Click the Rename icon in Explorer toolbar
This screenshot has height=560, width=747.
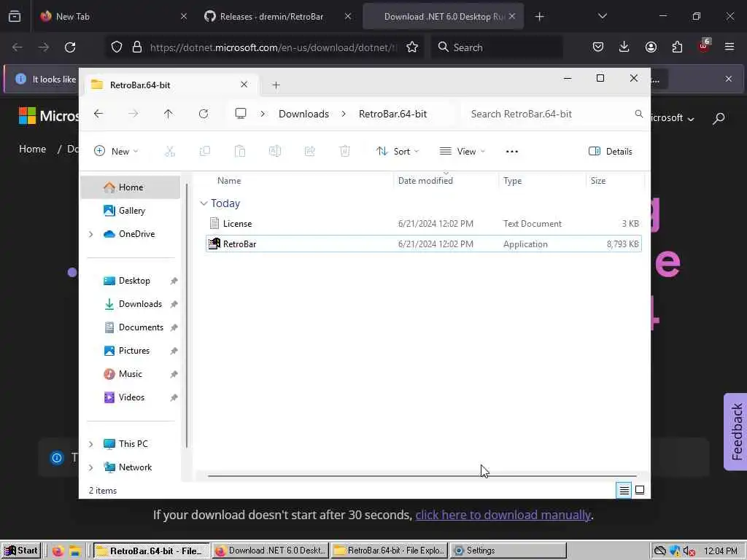[275, 152]
